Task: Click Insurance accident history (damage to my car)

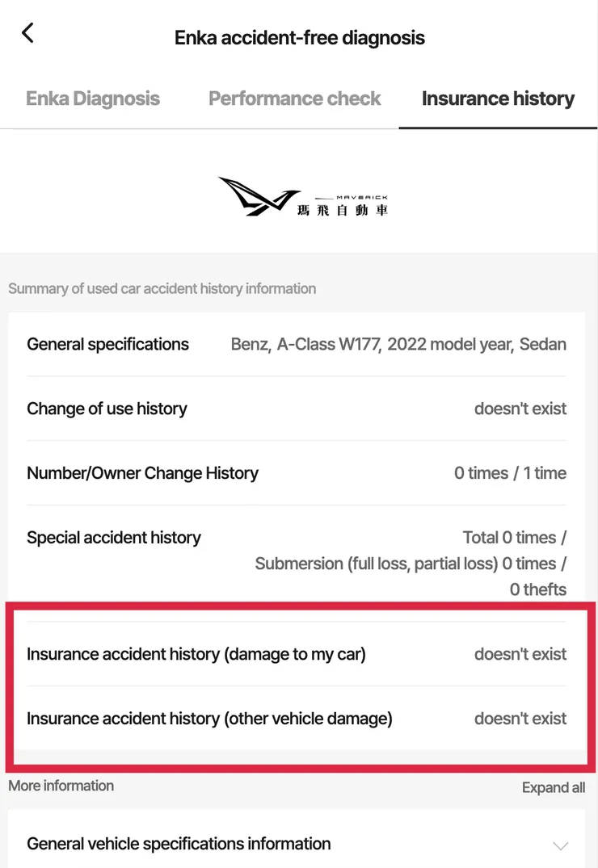Action: [196, 654]
